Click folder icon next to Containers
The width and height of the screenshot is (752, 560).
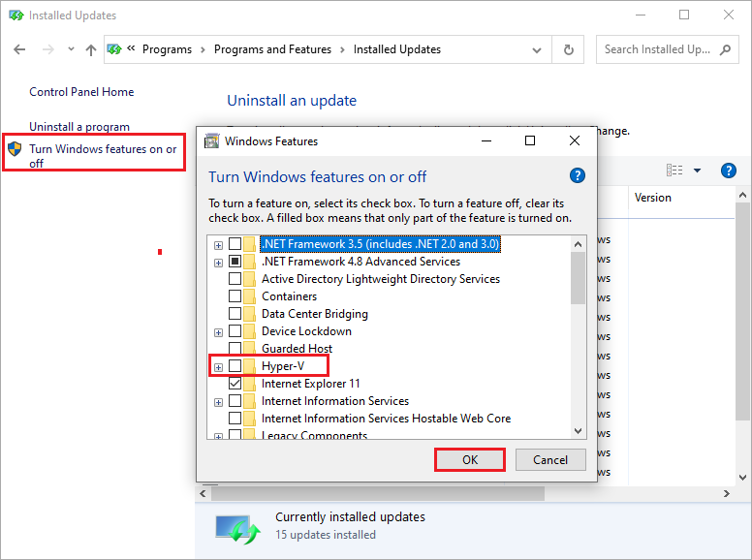(x=249, y=296)
